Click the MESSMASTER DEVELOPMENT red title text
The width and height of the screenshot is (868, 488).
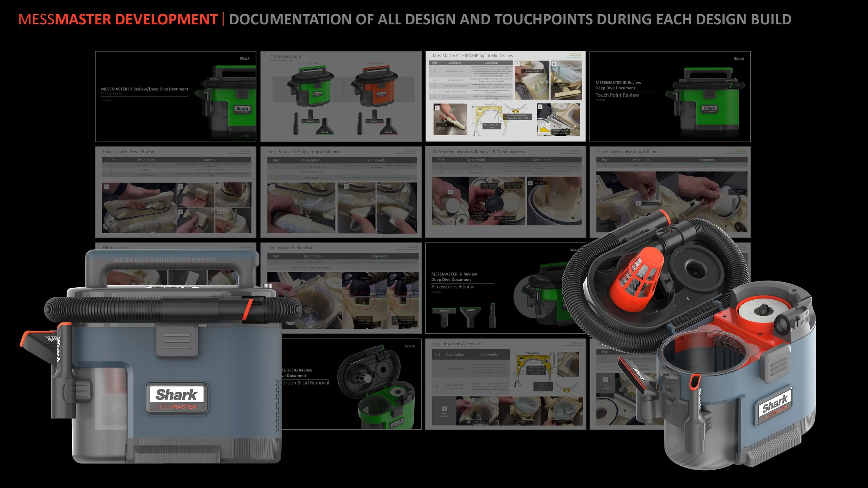pyautogui.click(x=118, y=19)
